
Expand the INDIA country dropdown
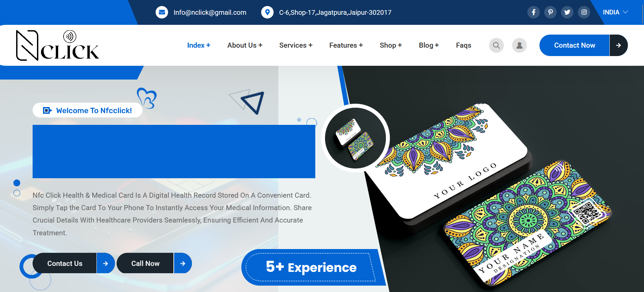coord(615,12)
